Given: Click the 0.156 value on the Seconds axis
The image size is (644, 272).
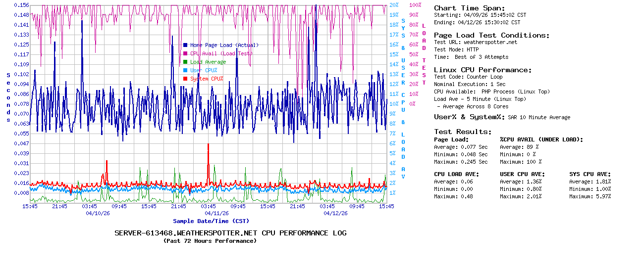Looking at the screenshot, I should pyautogui.click(x=21, y=5).
